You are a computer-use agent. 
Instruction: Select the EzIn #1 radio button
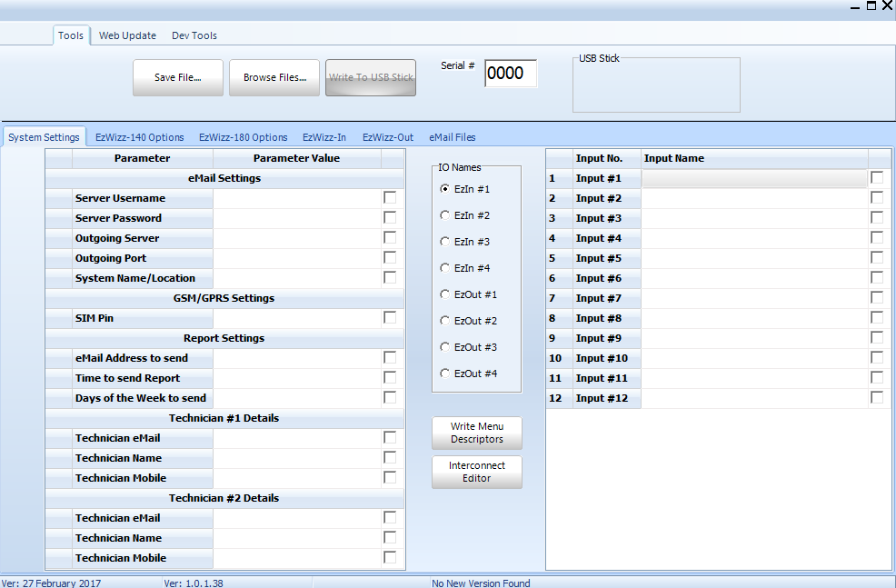tap(444, 188)
